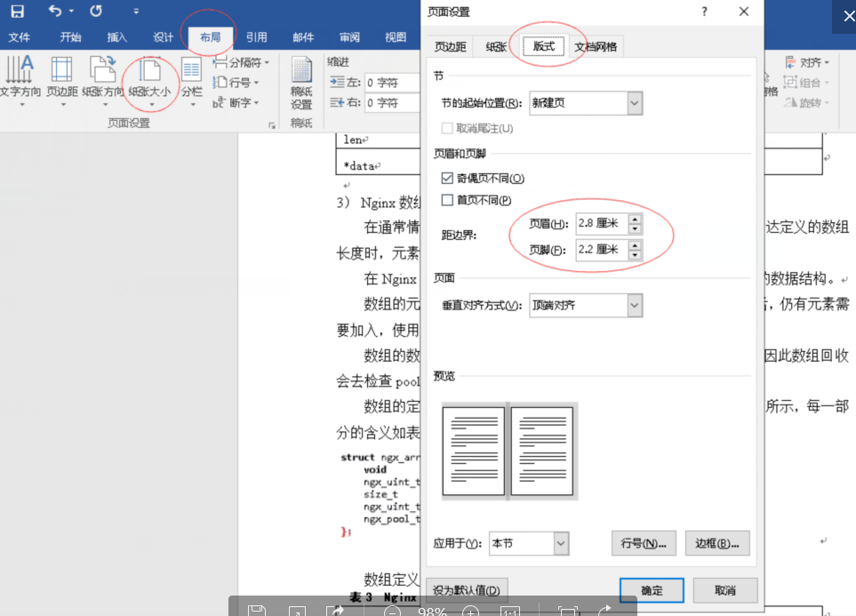Open the 审阅 ribbon tab

(348, 37)
